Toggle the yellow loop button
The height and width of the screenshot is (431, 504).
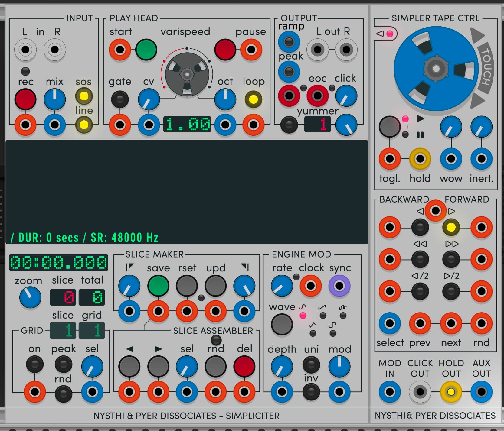[x=254, y=99]
